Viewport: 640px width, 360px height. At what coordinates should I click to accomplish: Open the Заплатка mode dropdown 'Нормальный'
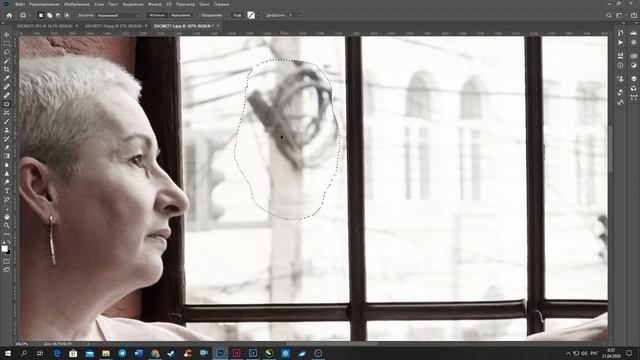click(118, 15)
